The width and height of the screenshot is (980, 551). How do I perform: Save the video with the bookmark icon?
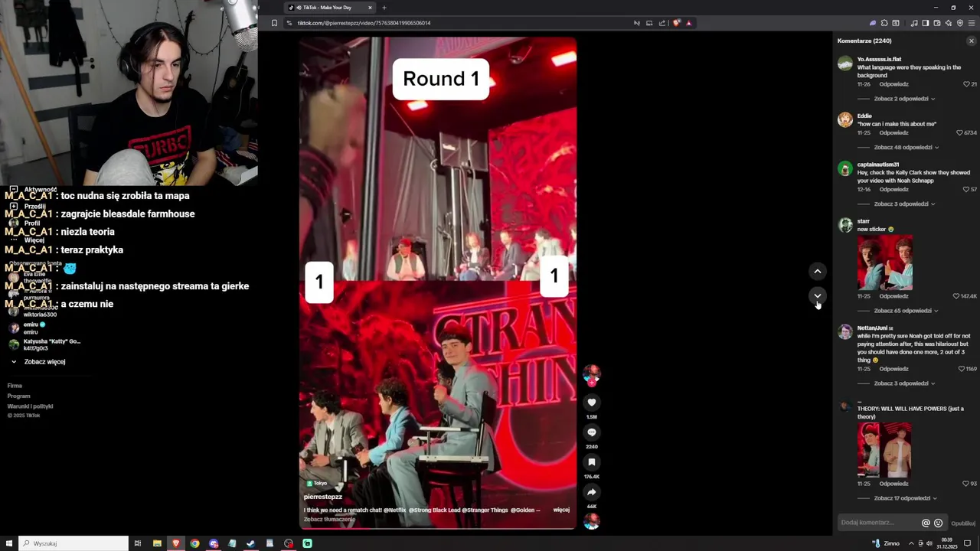point(591,462)
